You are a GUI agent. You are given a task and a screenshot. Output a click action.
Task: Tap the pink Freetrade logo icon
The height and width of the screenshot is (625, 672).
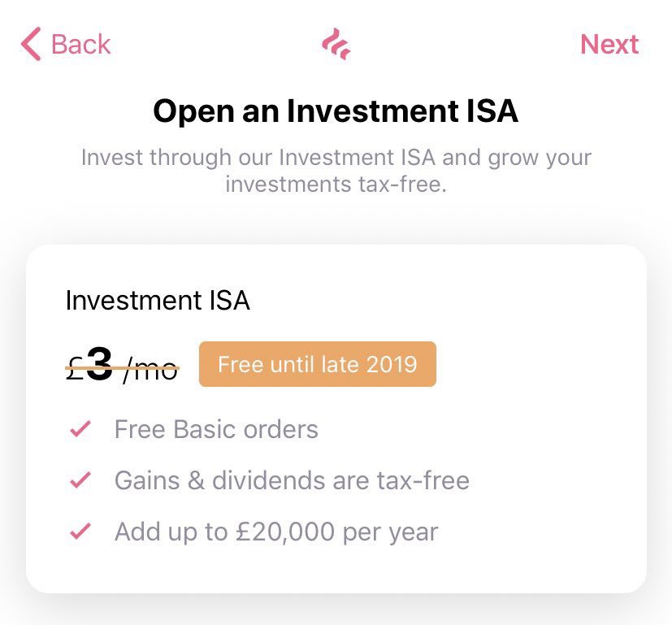click(x=336, y=44)
